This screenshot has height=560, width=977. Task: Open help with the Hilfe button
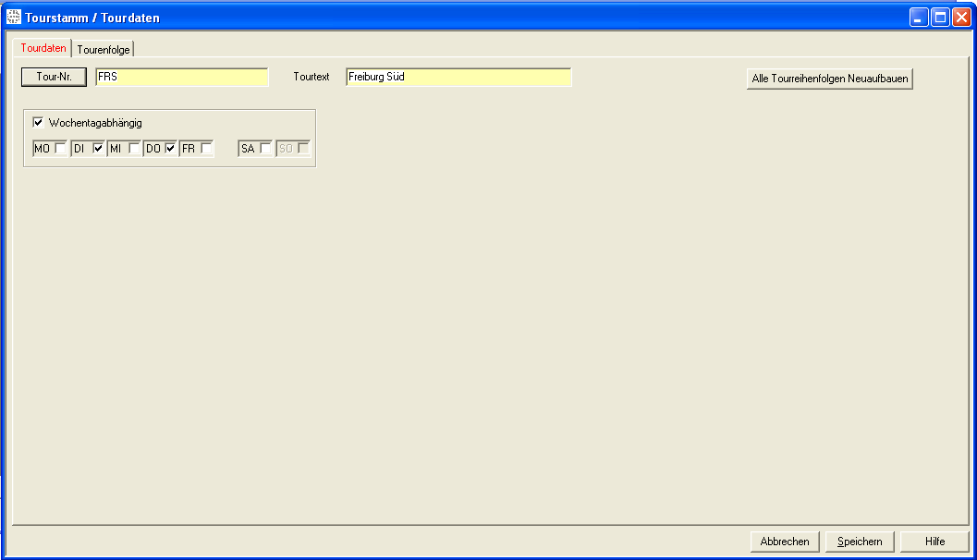(934, 542)
